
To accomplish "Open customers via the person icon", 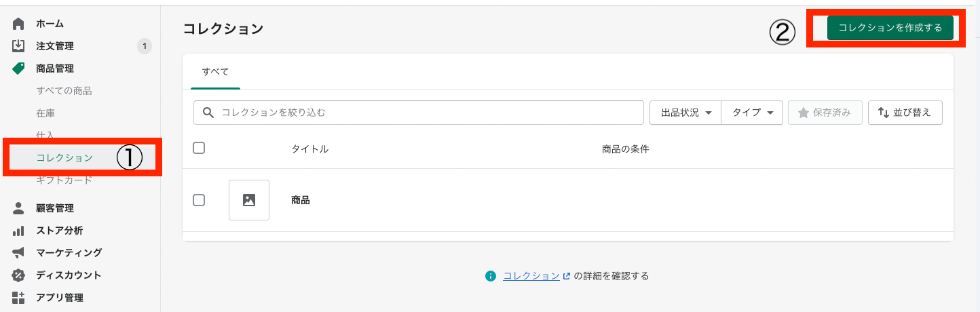I will tap(18, 208).
